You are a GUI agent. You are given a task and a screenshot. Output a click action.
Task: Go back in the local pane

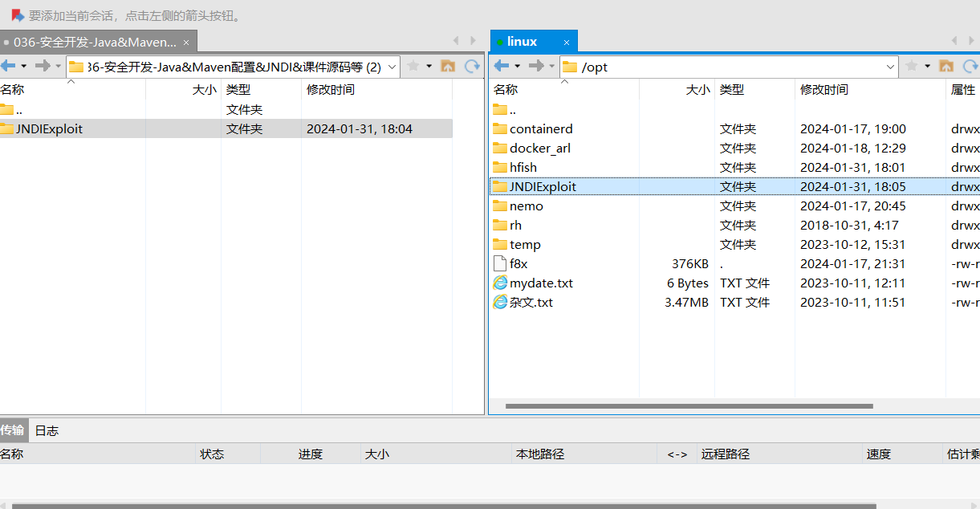7,66
